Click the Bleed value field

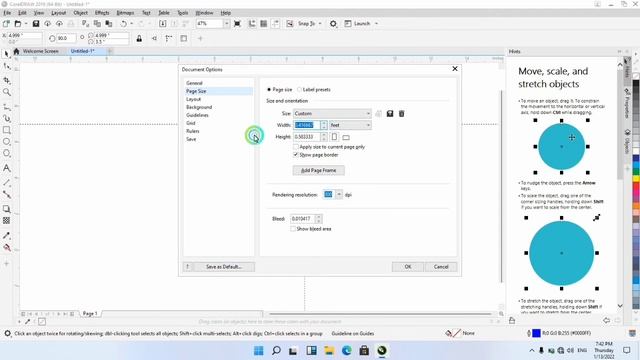[x=302, y=219]
